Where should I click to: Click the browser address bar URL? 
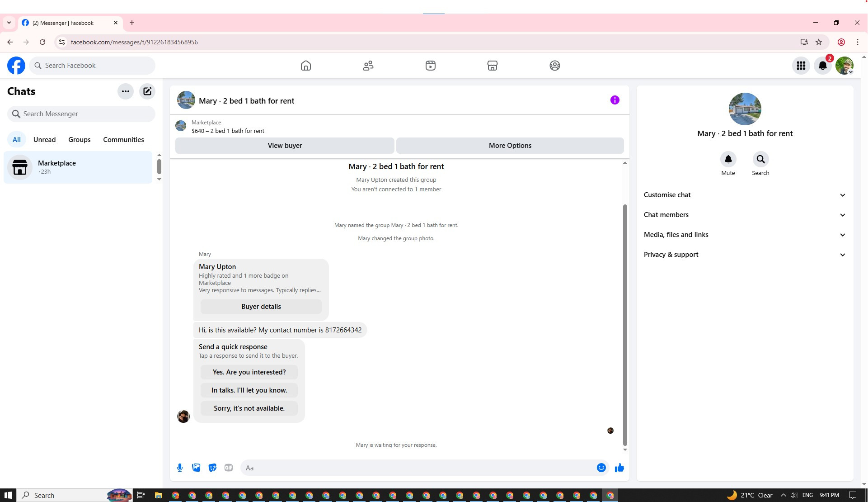pos(134,42)
